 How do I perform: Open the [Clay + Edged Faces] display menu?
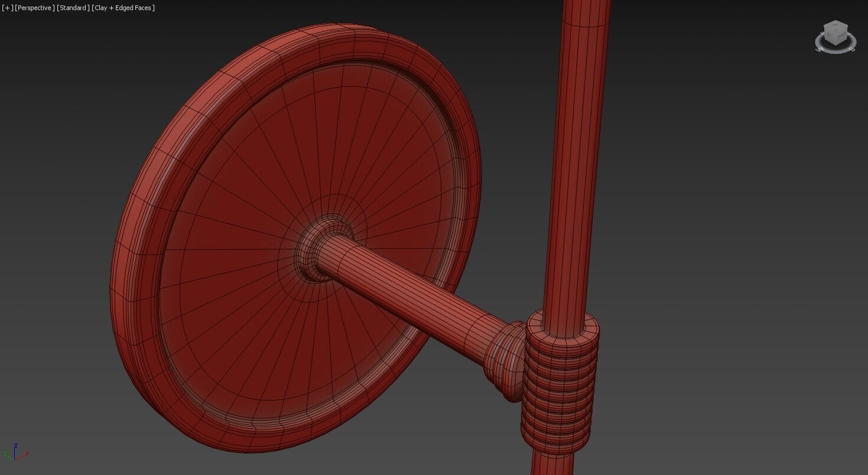point(123,8)
